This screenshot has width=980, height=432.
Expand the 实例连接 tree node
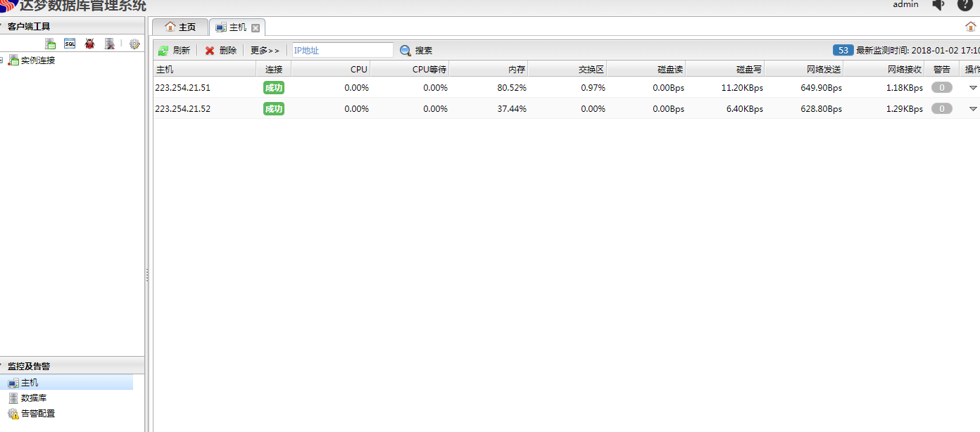pyautogui.click(x=1, y=61)
